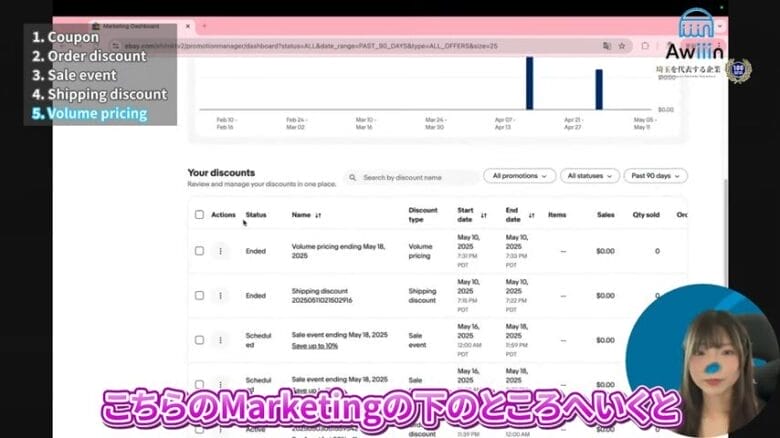This screenshot has height=438, width=780.
Task: Click the Your discounts heading
Action: click(x=221, y=173)
